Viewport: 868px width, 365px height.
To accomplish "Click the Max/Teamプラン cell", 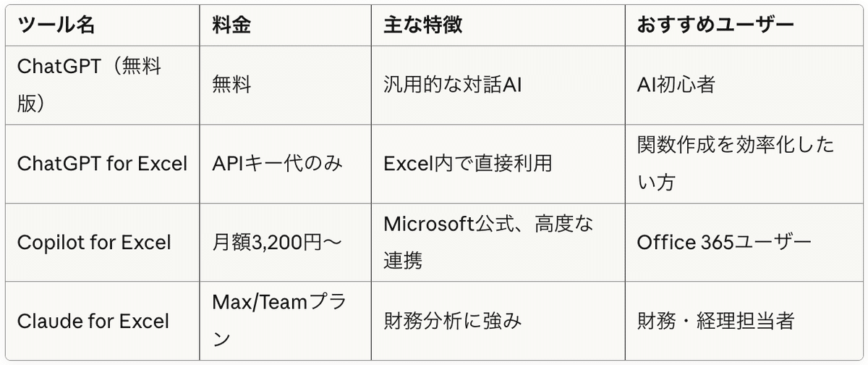I will [279, 321].
